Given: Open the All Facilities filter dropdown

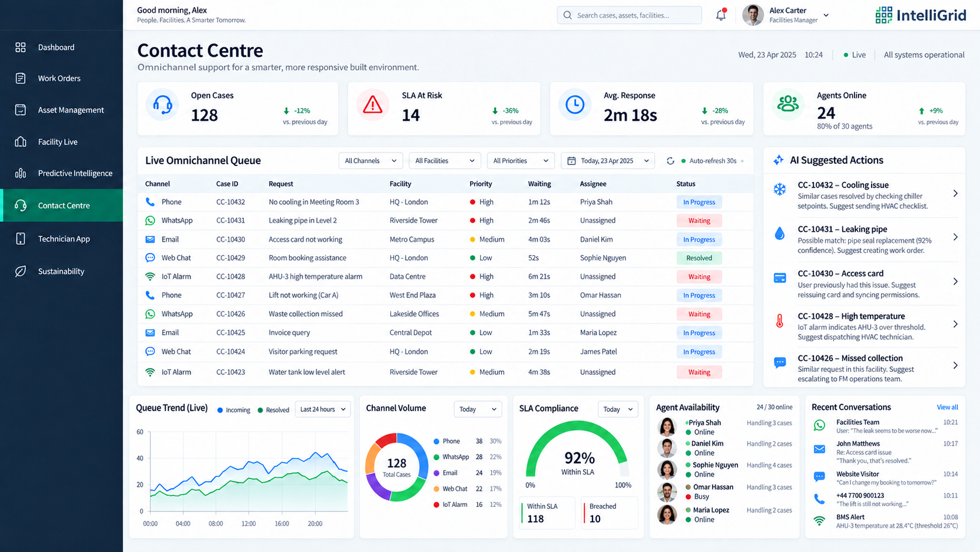Looking at the screenshot, I should pos(445,161).
